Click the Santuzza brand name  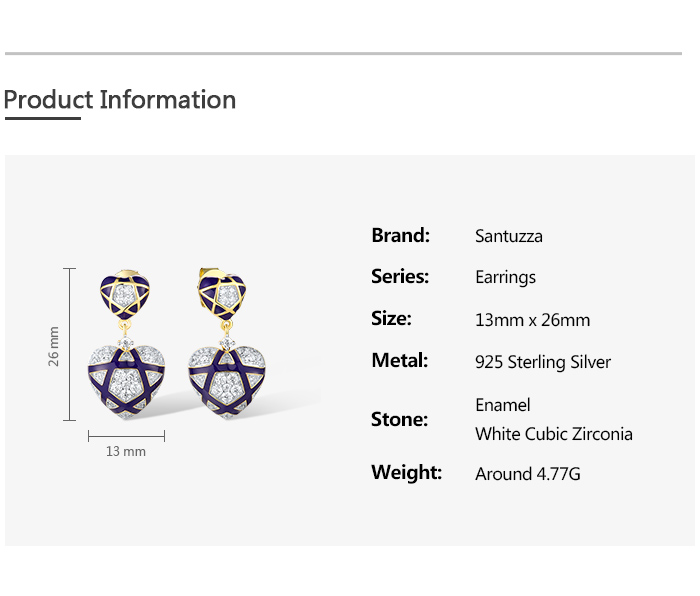pos(509,236)
